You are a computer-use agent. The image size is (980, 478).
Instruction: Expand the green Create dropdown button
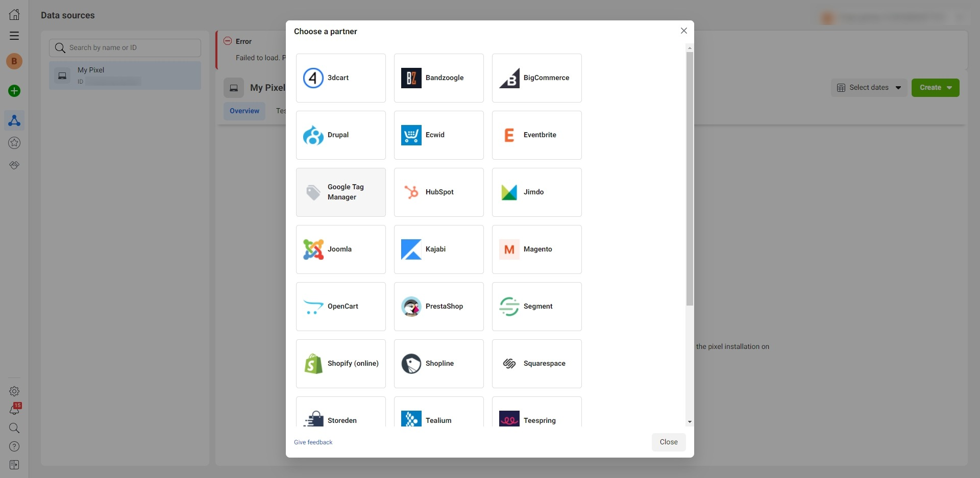[936, 88]
